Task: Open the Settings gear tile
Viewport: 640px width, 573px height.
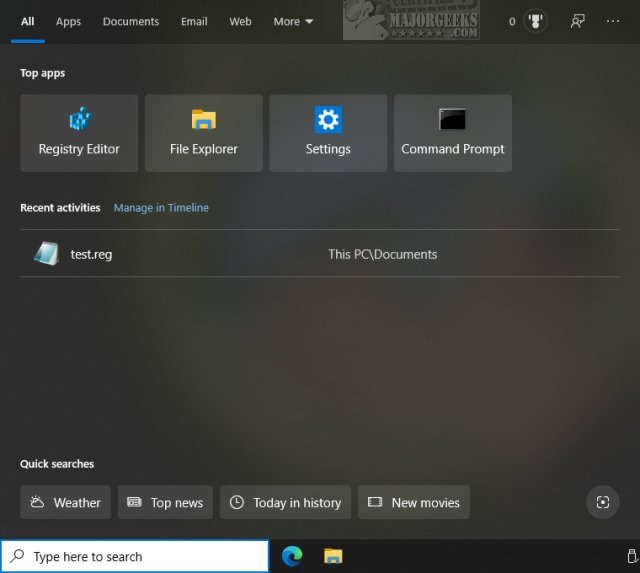Action: (328, 133)
